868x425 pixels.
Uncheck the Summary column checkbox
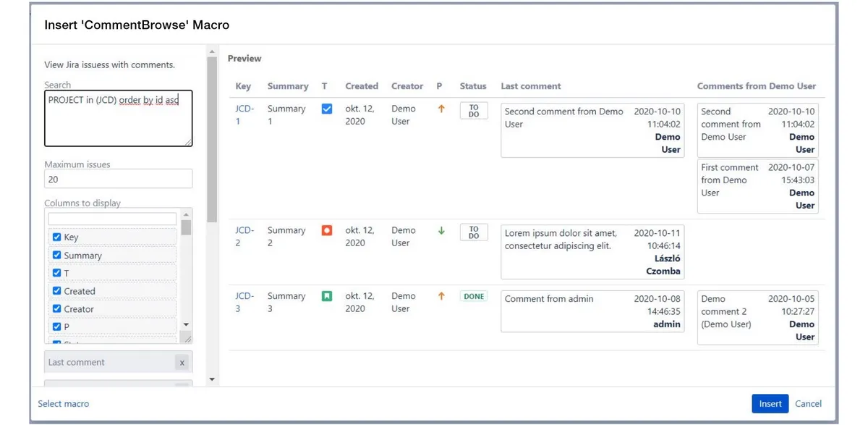(56, 255)
